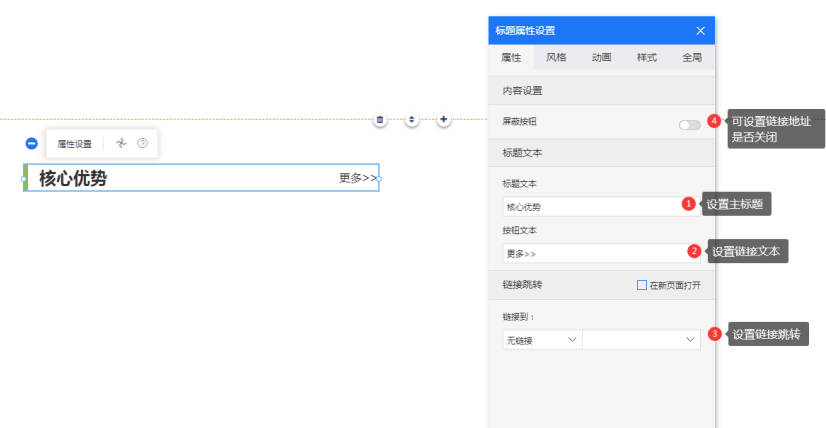
Task: Click the 链接跳转 section header
Action: point(522,285)
